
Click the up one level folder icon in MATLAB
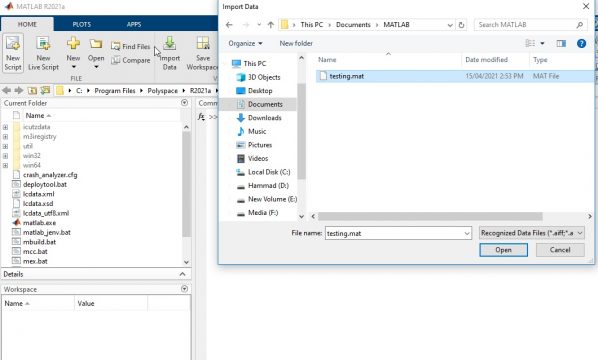point(32,90)
